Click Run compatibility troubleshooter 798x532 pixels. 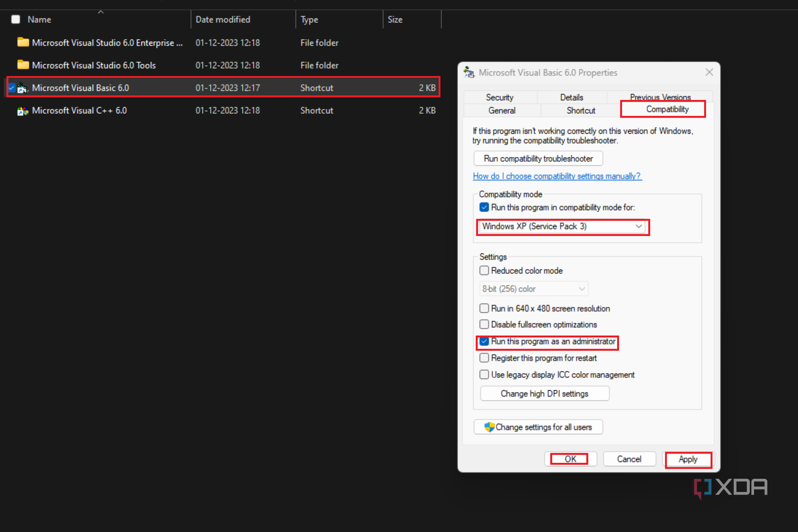pyautogui.click(x=538, y=158)
